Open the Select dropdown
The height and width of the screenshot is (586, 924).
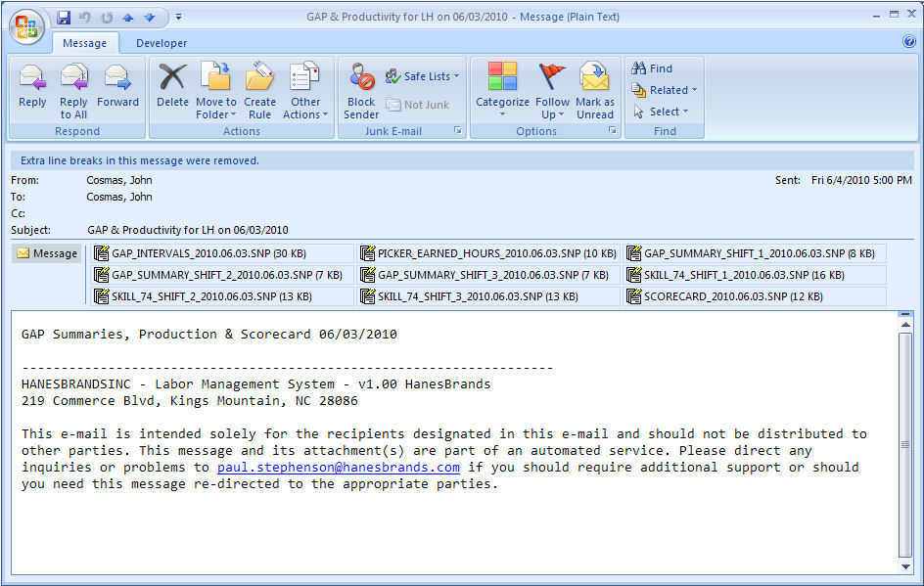(660, 112)
